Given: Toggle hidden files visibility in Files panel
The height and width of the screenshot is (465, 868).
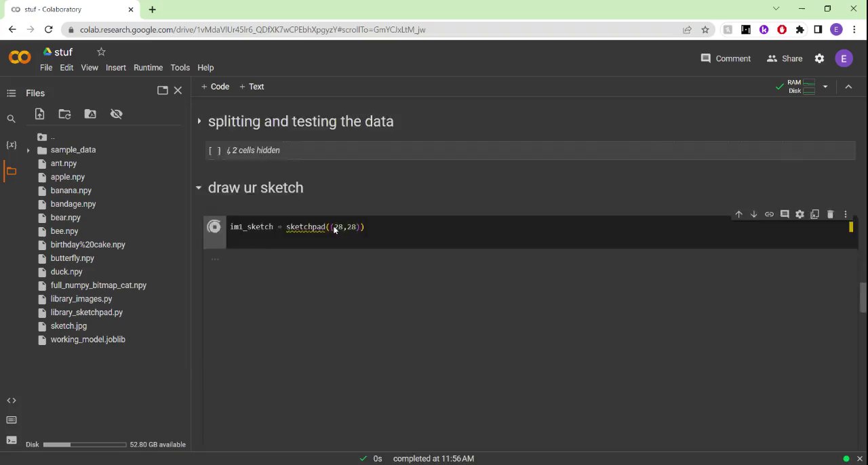Looking at the screenshot, I should click(116, 114).
